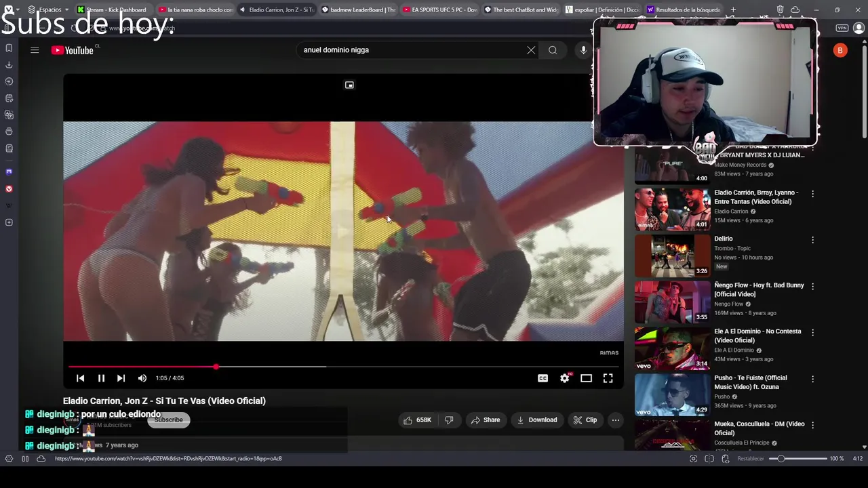Open options menu for Delirio video
The image size is (868, 488).
pyautogui.click(x=812, y=240)
